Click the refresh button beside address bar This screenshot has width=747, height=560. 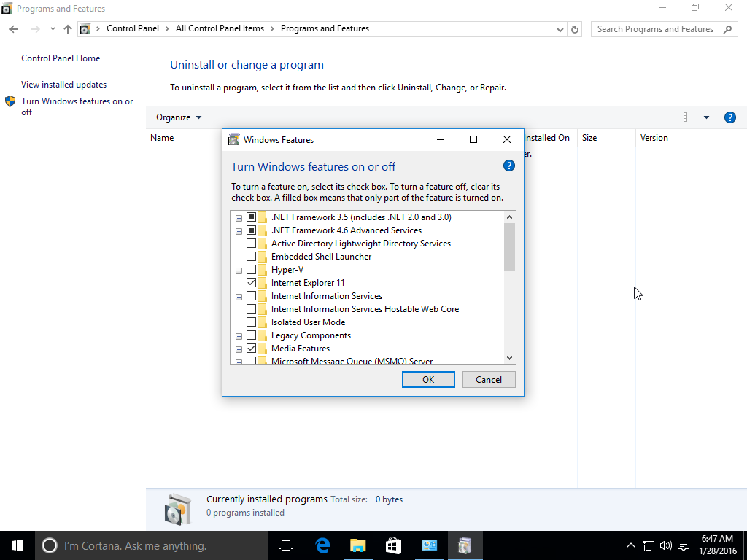coord(575,29)
